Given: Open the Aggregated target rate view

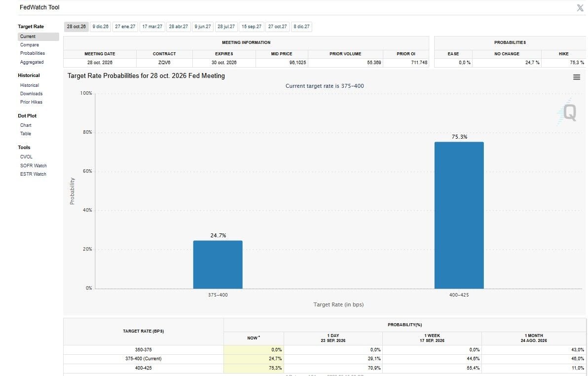Looking at the screenshot, I should tap(32, 62).
